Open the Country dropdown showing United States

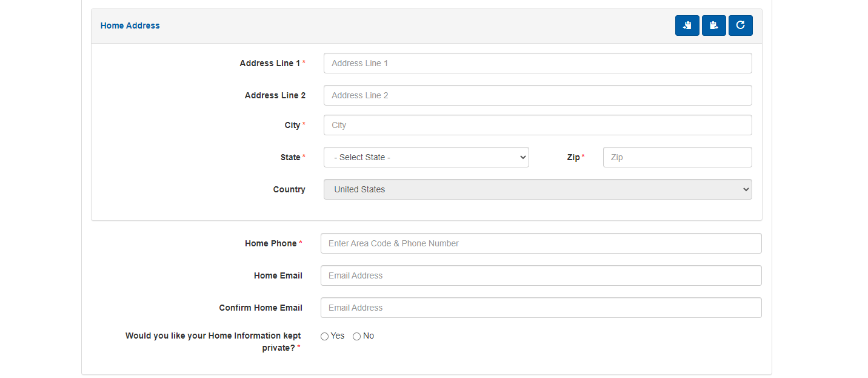click(x=538, y=189)
